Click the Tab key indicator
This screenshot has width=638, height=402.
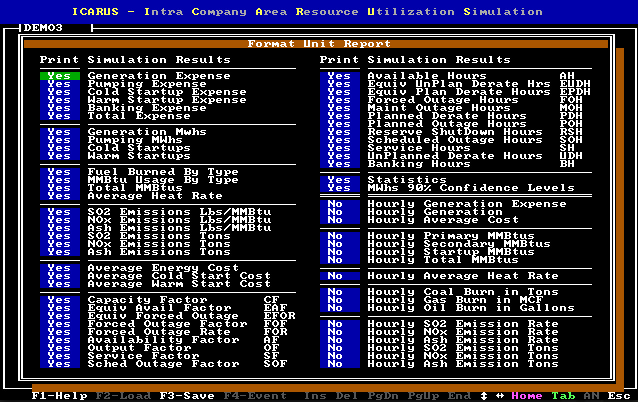562,395
